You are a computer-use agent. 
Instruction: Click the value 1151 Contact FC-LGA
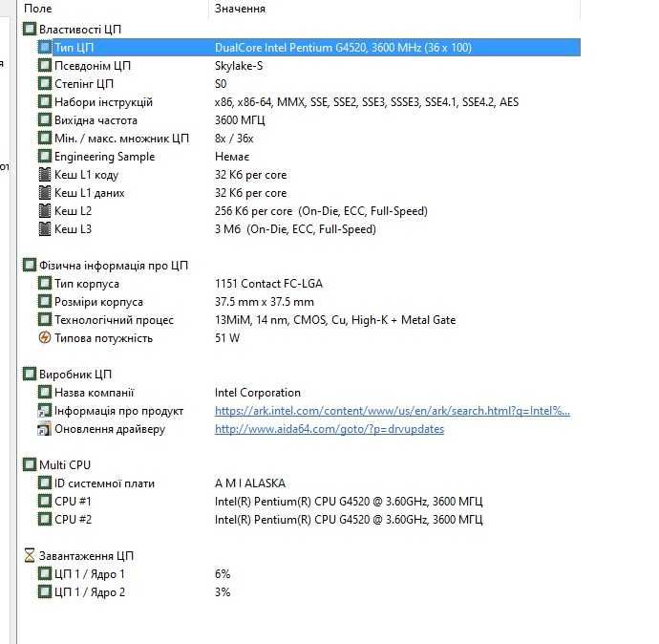[x=268, y=284]
